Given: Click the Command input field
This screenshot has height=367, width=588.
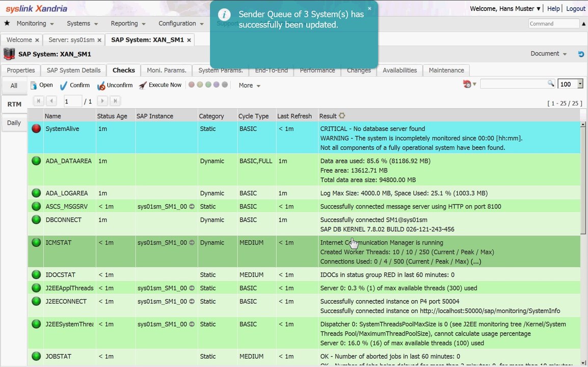Looking at the screenshot, I should 554,23.
